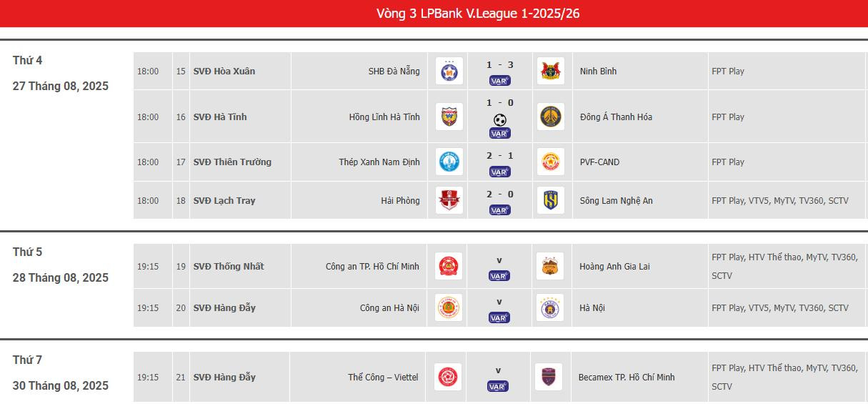Click the Becamex TP. Hồ Chí Minh logo
Viewport: 868px width, 404px height.
click(x=549, y=377)
